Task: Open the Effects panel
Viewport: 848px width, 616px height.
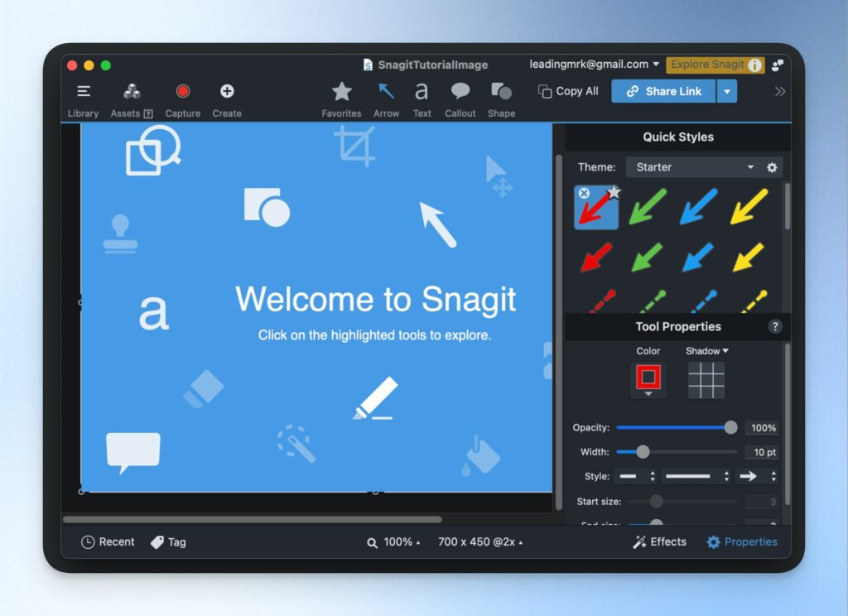Action: pyautogui.click(x=659, y=542)
